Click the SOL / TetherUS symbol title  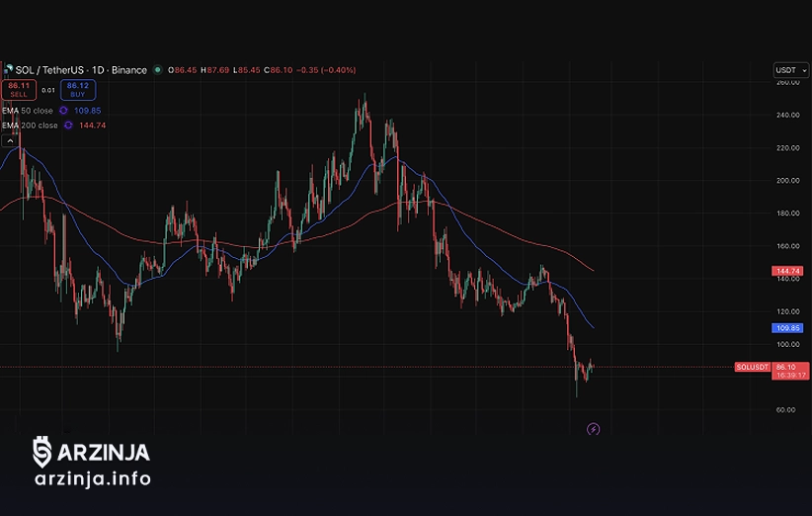click(49, 70)
